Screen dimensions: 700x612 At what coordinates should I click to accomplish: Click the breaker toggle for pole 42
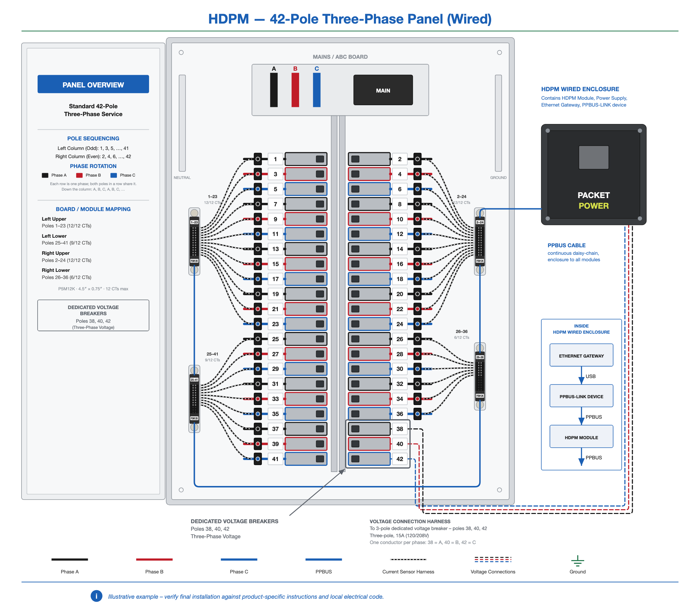click(x=355, y=459)
